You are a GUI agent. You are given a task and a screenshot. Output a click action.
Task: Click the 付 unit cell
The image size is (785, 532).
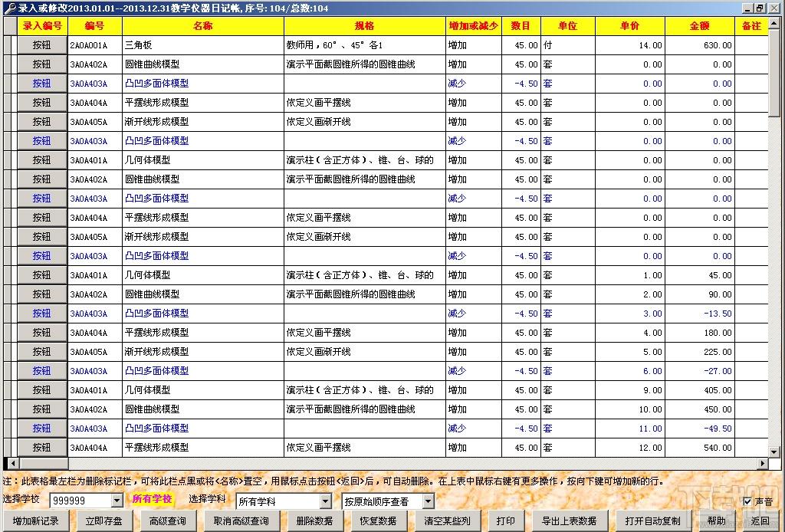point(568,45)
